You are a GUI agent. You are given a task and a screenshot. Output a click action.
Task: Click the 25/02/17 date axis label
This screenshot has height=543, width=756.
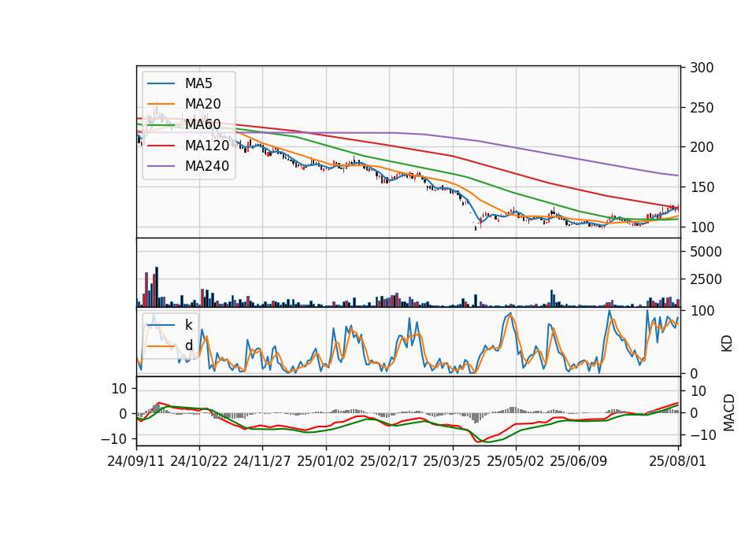[x=388, y=461]
